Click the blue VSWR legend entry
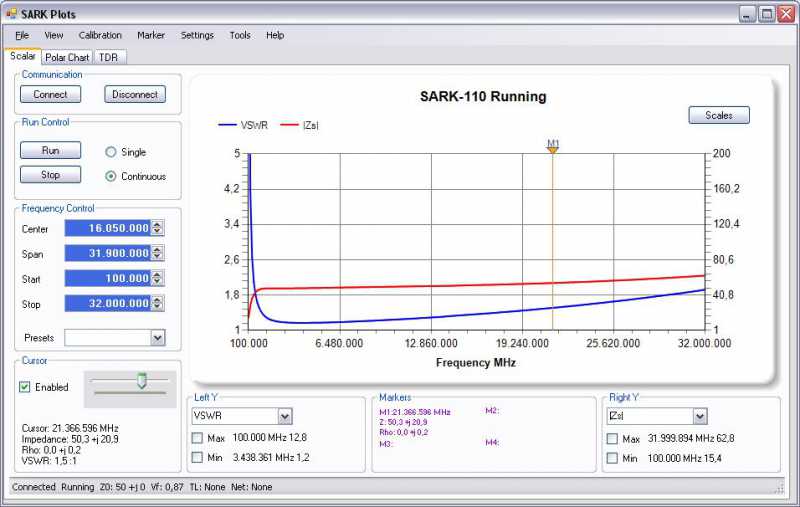 pos(243,125)
